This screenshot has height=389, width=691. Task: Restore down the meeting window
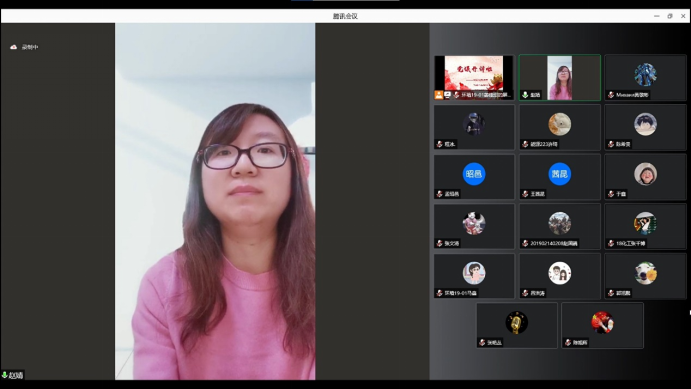[670, 16]
